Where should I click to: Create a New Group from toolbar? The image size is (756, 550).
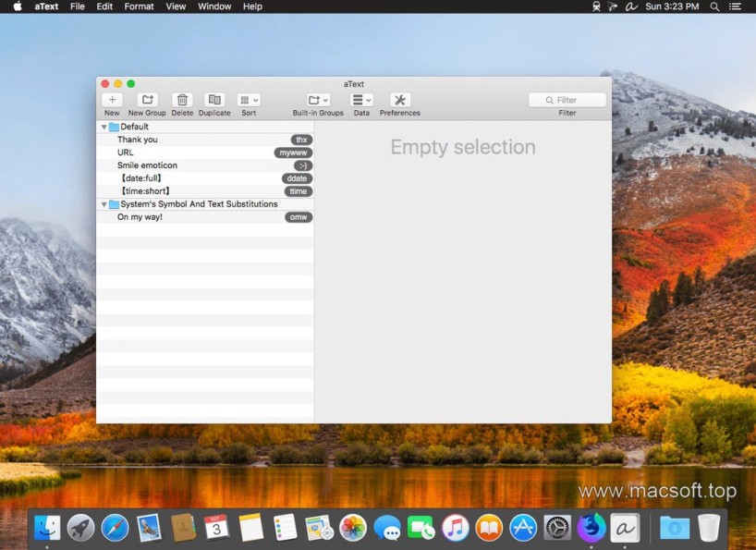pyautogui.click(x=147, y=100)
